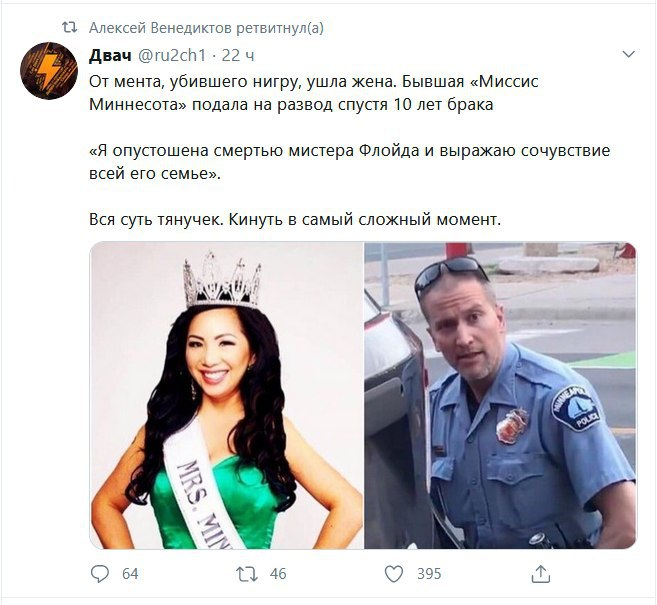Open the Двач profile avatar
This screenshot has height=605, width=657.
(49, 71)
